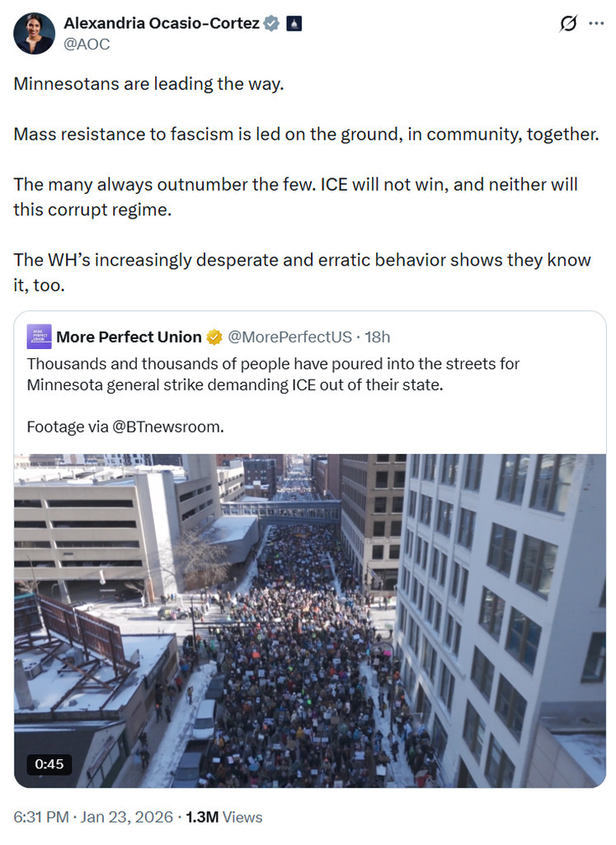Visit the @MorePerfectUS handle
Image resolution: width=616 pixels, height=845 pixels.
click(x=289, y=337)
